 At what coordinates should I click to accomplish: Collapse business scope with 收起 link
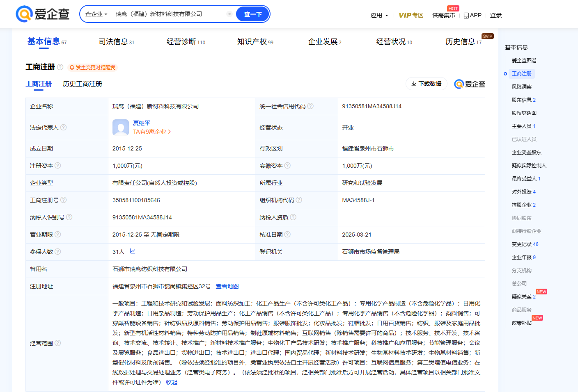pos(172,382)
